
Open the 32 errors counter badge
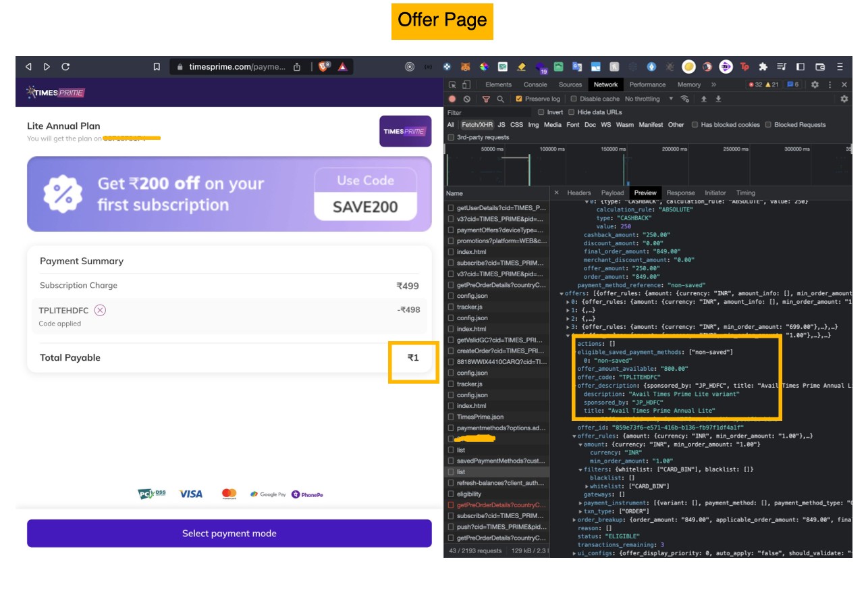[x=755, y=85]
